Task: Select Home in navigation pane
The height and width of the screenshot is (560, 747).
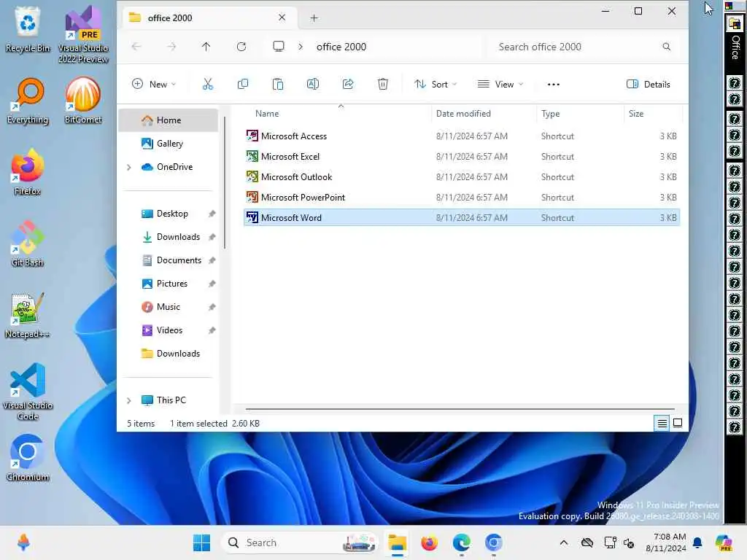Action: (169, 120)
